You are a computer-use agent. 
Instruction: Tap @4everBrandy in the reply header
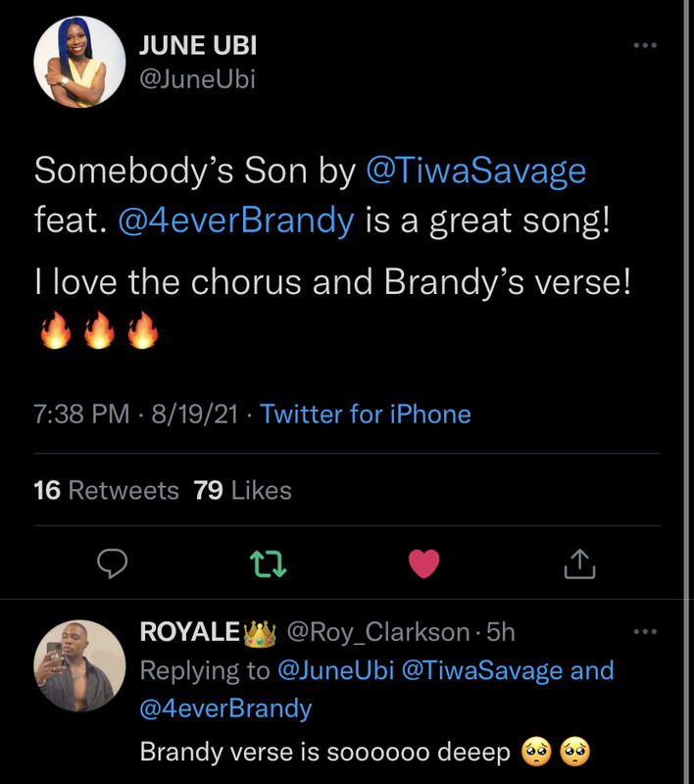click(226, 709)
